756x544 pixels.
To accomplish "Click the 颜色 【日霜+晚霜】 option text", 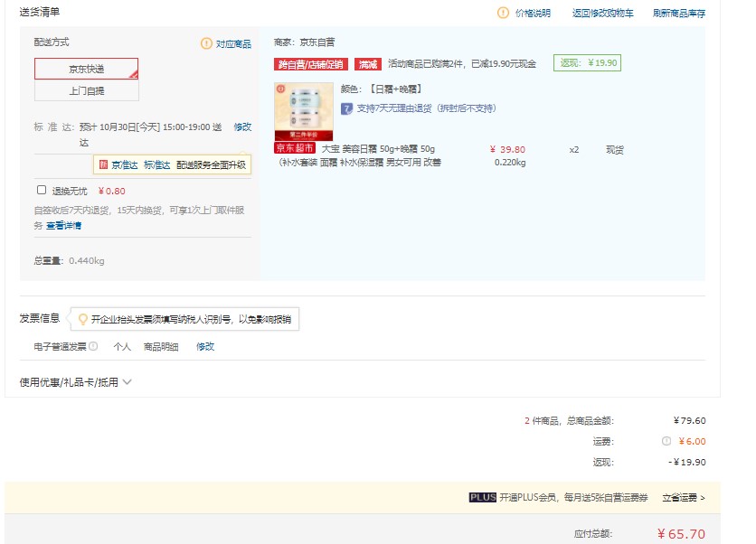I will (382, 89).
